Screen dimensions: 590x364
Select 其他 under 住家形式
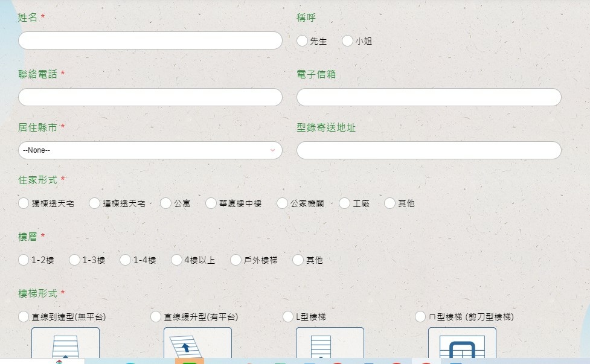click(390, 203)
